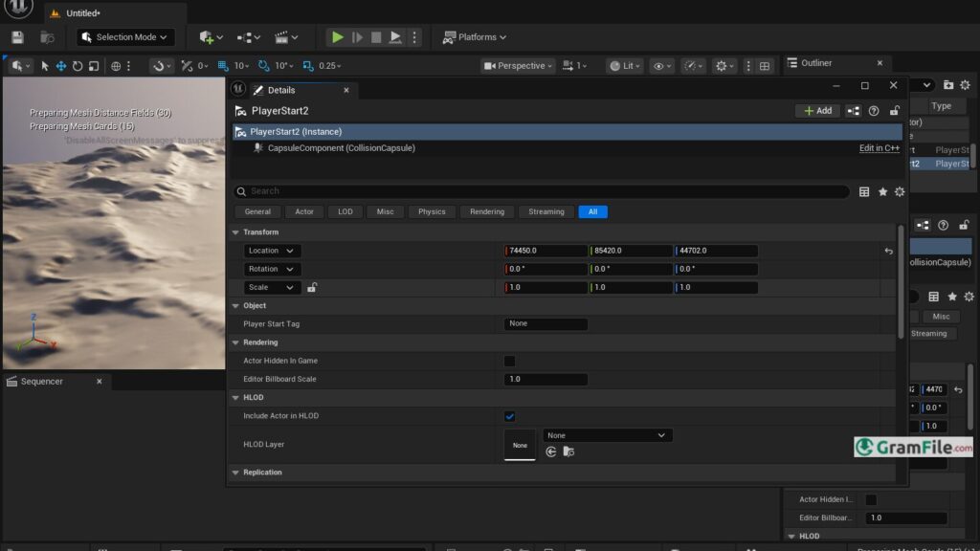
Task: Toggle the property matrix table icon by search
Action: (864, 191)
